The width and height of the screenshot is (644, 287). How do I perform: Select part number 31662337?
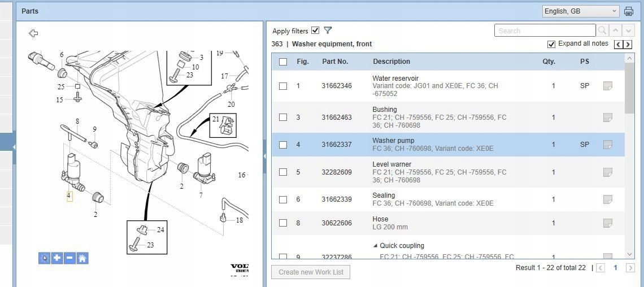pyautogui.click(x=336, y=145)
